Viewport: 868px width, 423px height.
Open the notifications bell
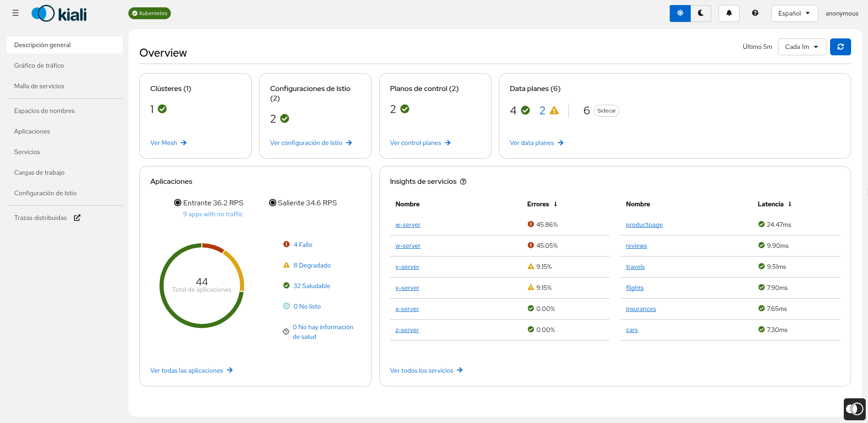click(729, 13)
